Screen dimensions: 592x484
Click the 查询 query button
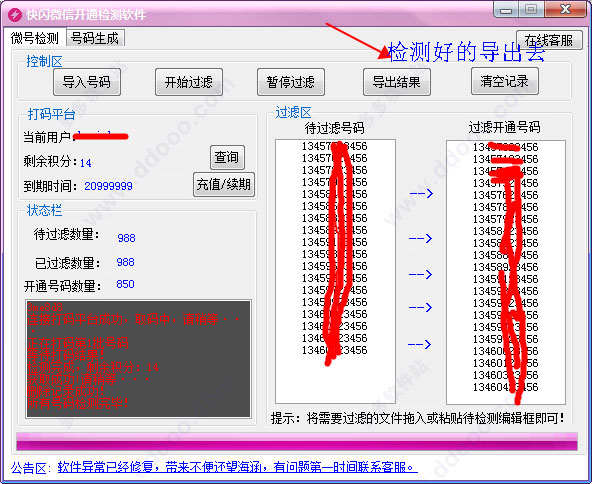(227, 157)
